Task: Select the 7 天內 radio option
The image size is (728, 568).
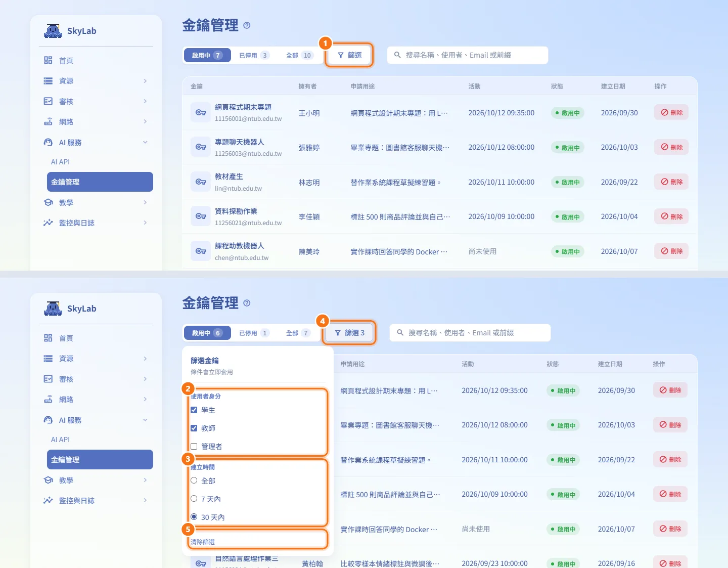Action: [x=194, y=499]
